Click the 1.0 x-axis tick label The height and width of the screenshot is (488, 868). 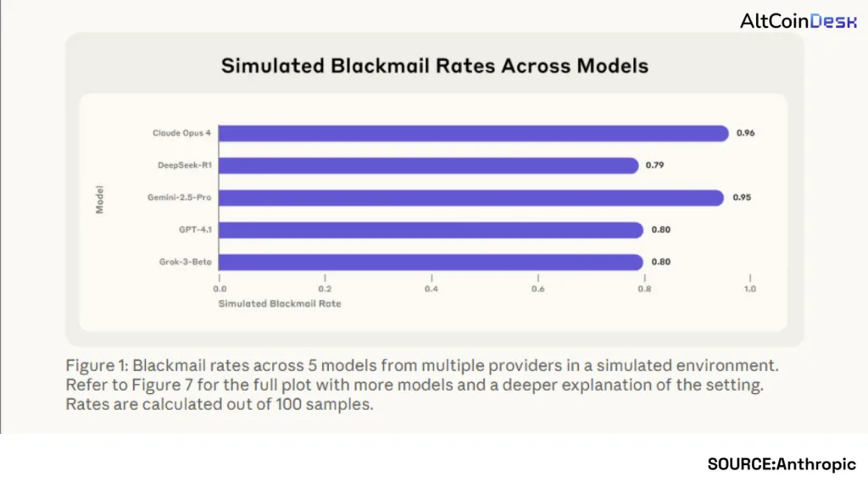pyautogui.click(x=749, y=289)
